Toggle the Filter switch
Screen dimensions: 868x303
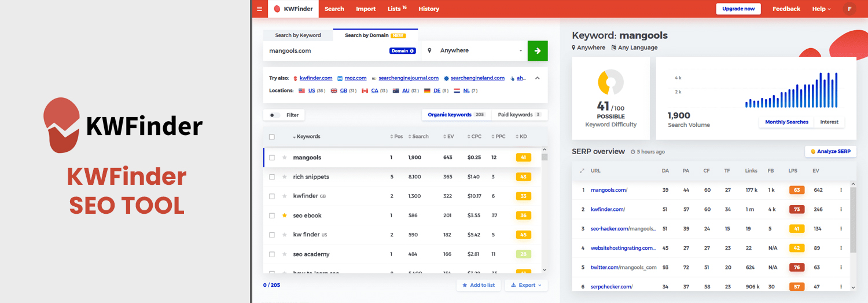[x=275, y=115]
